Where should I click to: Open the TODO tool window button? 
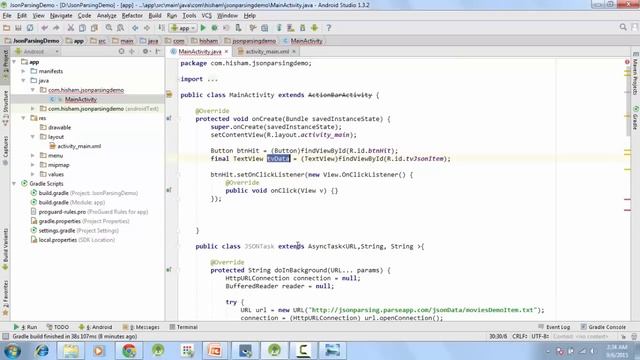coord(58,327)
